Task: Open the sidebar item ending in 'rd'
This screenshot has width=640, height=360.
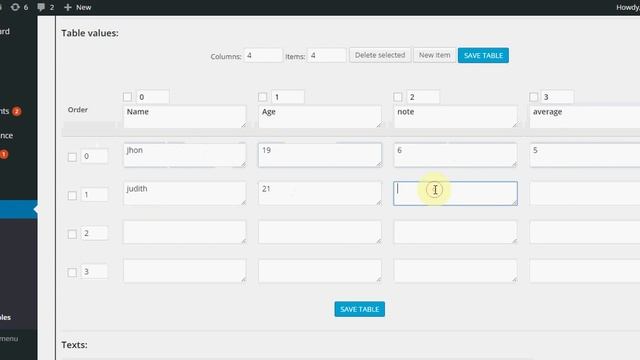Action: coord(5,31)
